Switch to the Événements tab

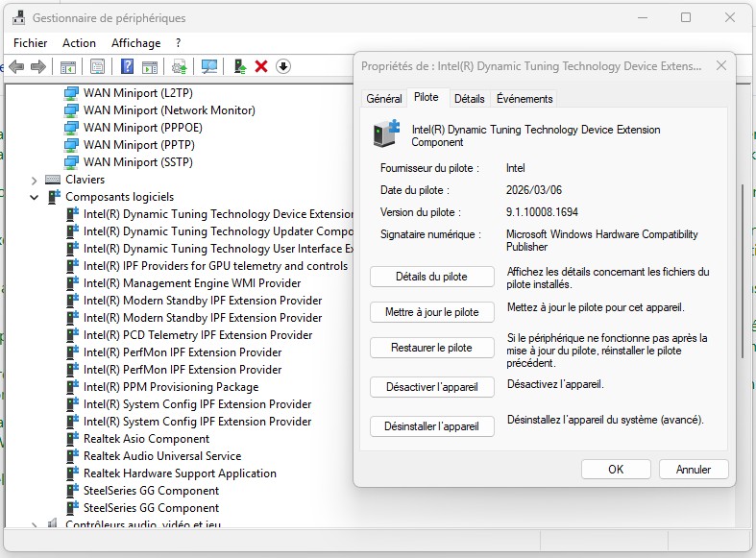pyautogui.click(x=524, y=99)
